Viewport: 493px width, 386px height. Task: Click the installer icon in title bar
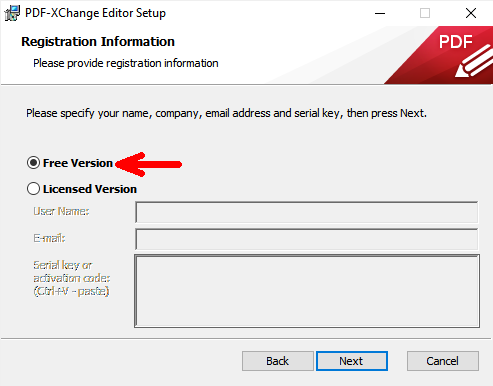point(12,13)
